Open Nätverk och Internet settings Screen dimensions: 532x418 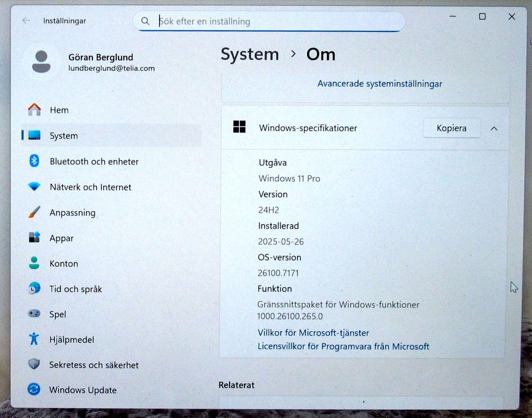pos(111,187)
